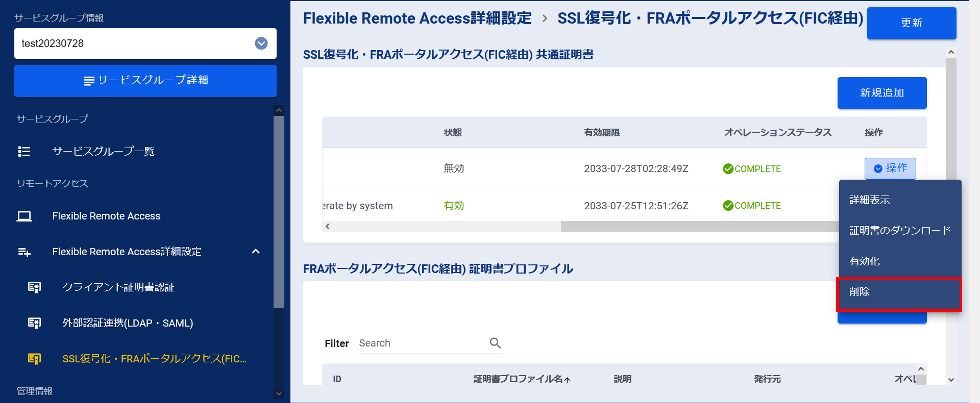Click the list icon beside サービスグループ一覧
980x403 pixels.
(x=24, y=152)
